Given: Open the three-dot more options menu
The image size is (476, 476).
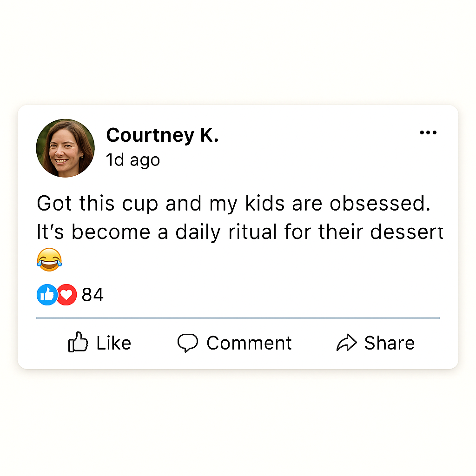Looking at the screenshot, I should tap(428, 133).
